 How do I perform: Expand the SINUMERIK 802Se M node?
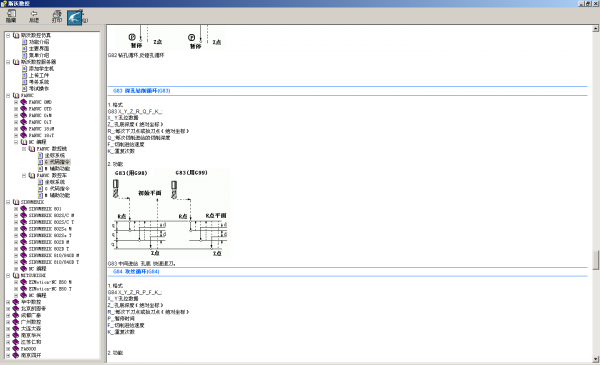(16, 229)
